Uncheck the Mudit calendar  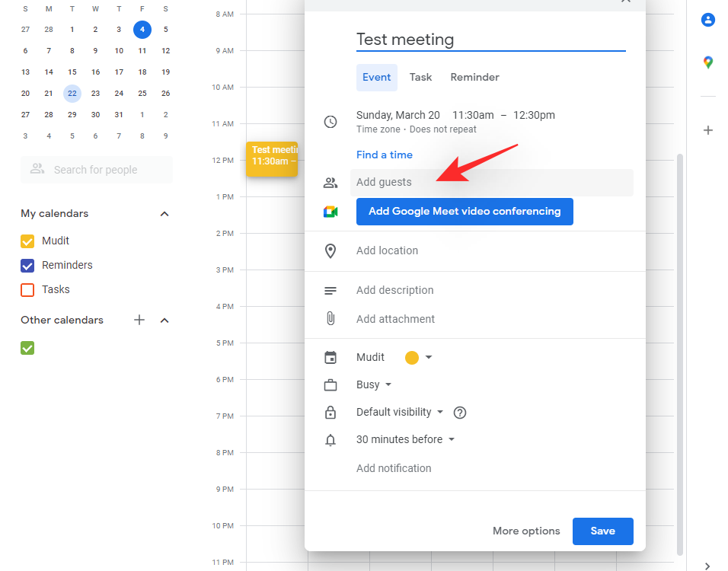coord(27,241)
